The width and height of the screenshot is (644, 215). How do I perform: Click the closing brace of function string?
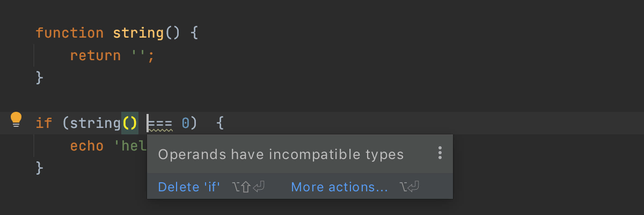tap(40, 78)
